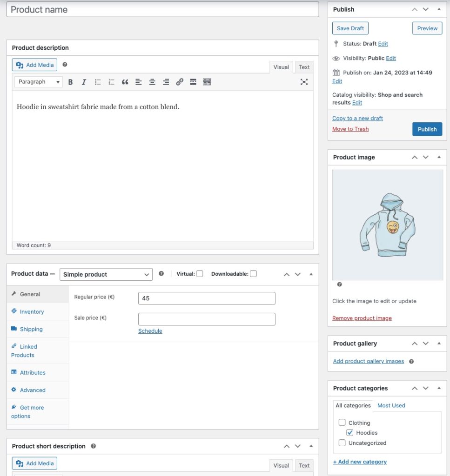
Task: Click Add Media in product description
Action: coord(34,65)
